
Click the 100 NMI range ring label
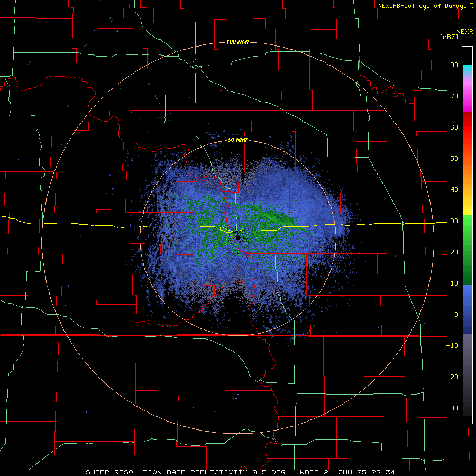[x=237, y=42]
